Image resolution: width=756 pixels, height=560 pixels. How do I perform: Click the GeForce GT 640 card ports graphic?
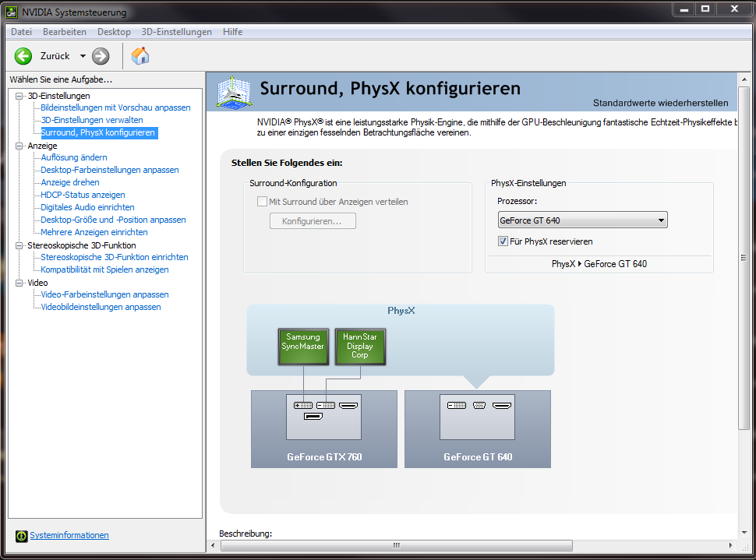coord(477,417)
